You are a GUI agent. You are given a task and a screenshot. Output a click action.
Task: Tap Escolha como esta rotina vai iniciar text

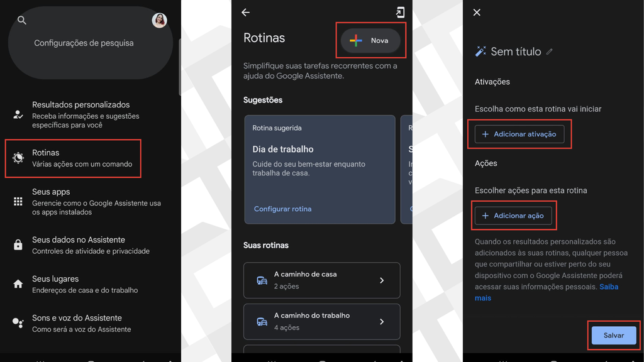538,109
